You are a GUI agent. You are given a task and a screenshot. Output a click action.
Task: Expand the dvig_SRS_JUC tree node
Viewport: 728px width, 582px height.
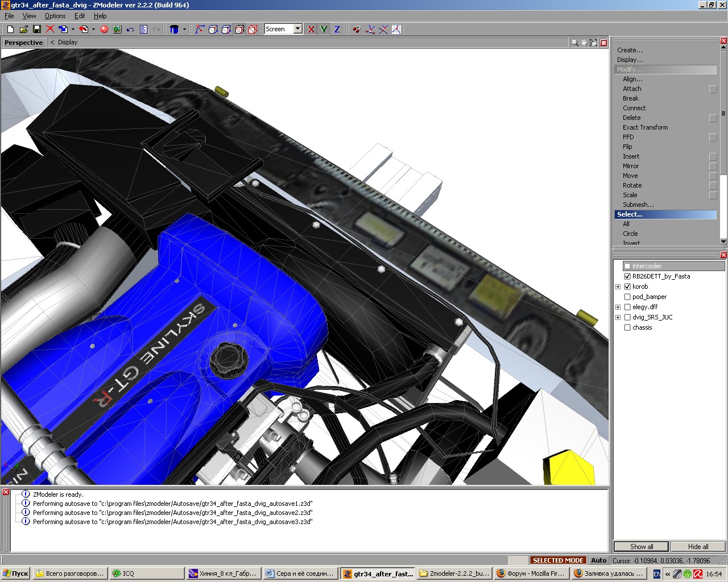pyautogui.click(x=618, y=317)
